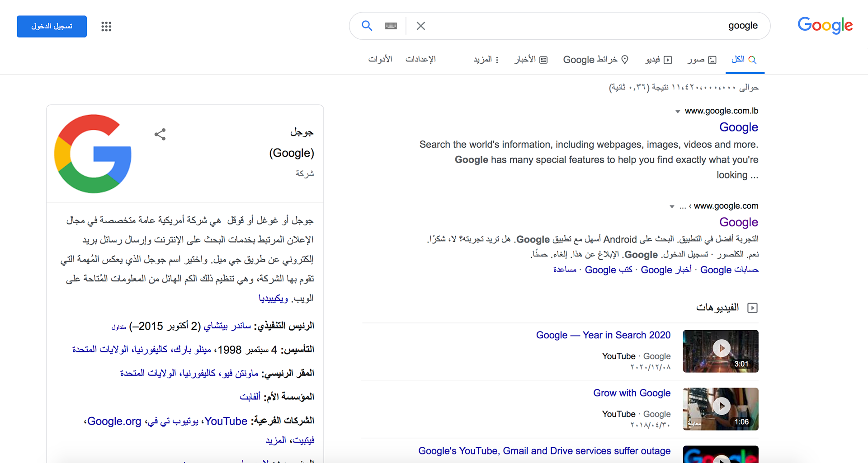Click the video section icon beside الفيديوهات
This screenshot has height=463, width=868.
[753, 308]
